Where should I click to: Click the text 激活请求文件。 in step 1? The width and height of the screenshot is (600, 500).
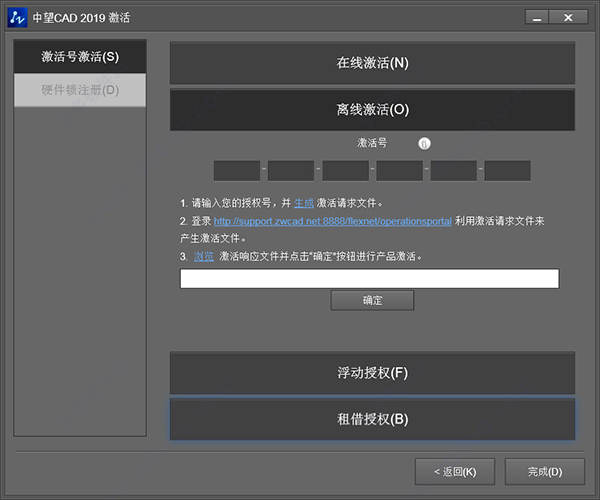[x=350, y=203]
